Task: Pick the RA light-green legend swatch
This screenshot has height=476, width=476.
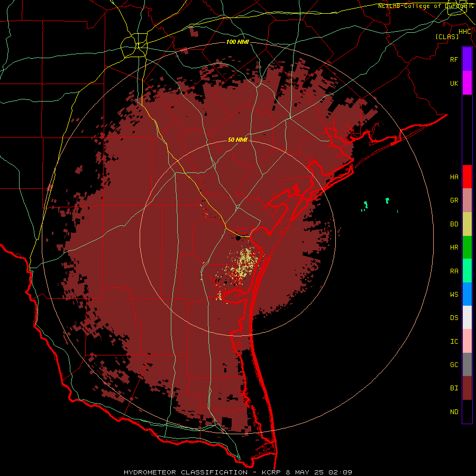Action: pos(467,271)
